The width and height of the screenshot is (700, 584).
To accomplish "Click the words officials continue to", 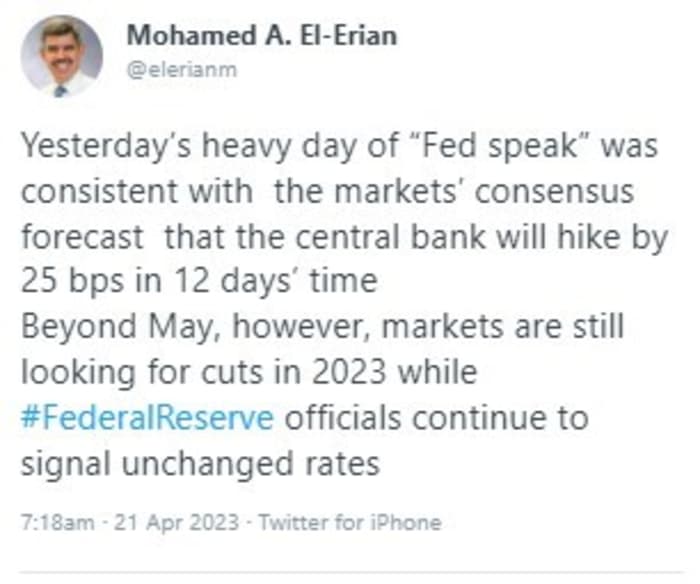I will (437, 417).
